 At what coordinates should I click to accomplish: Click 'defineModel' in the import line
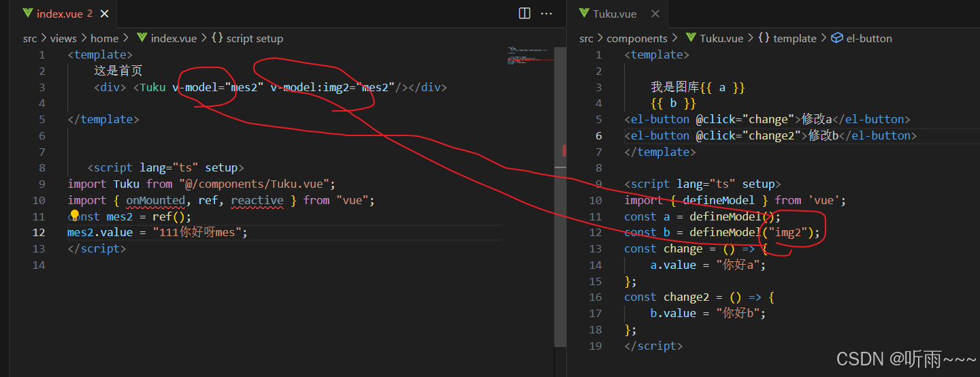coord(719,200)
